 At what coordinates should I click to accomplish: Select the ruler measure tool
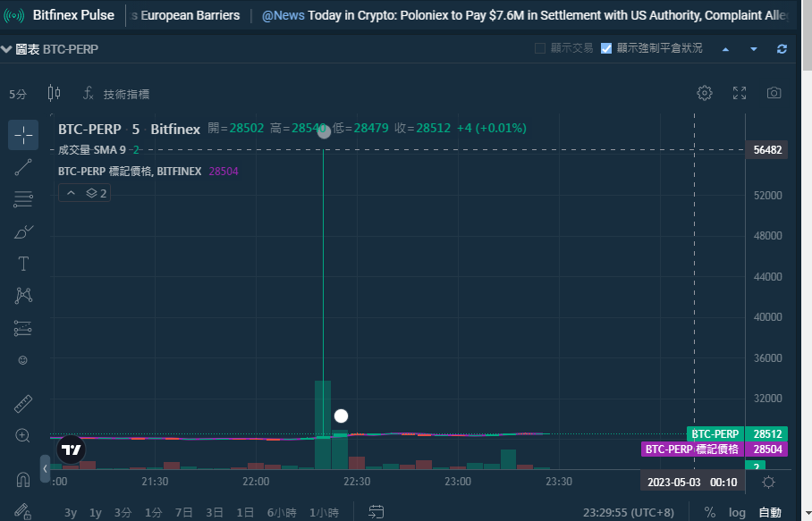pos(23,404)
